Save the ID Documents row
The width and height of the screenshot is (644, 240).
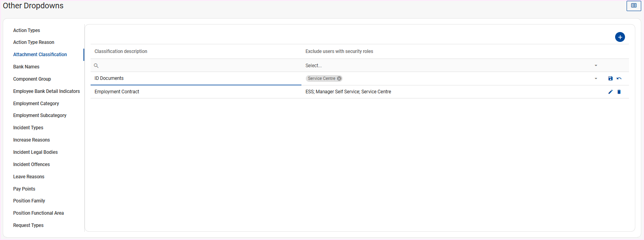pyautogui.click(x=610, y=79)
